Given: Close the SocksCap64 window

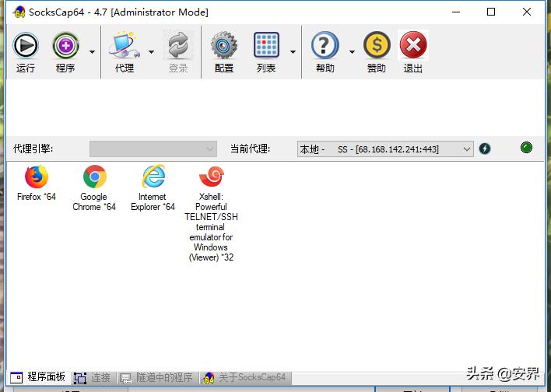Looking at the screenshot, I should click(526, 12).
